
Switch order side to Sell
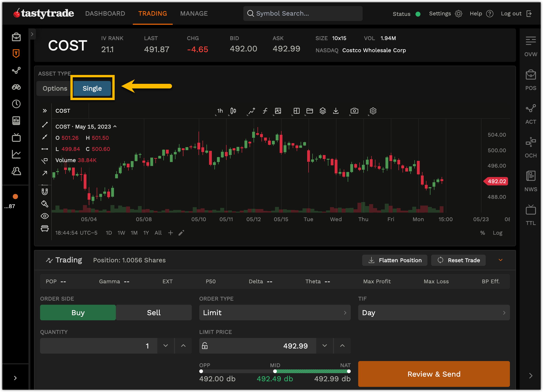pyautogui.click(x=154, y=313)
